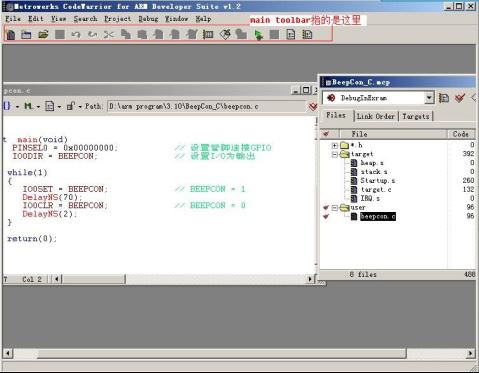The height and width of the screenshot is (373, 479).
Task: Click the ruler-like icon after the find icons
Action: (x=208, y=34)
